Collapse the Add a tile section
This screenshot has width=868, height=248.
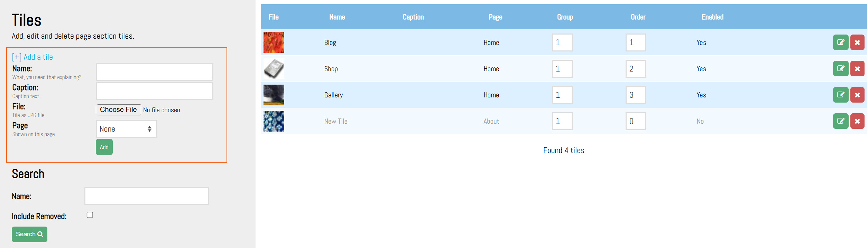tap(33, 57)
